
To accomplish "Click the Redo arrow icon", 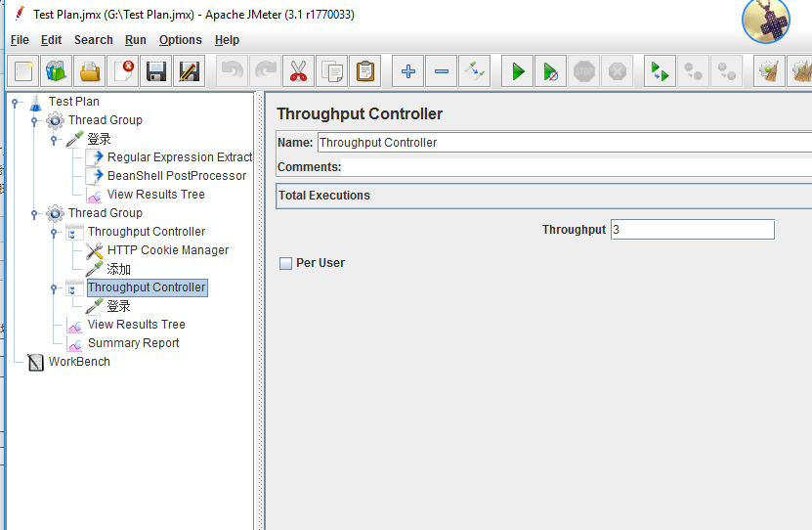I will click(265, 71).
